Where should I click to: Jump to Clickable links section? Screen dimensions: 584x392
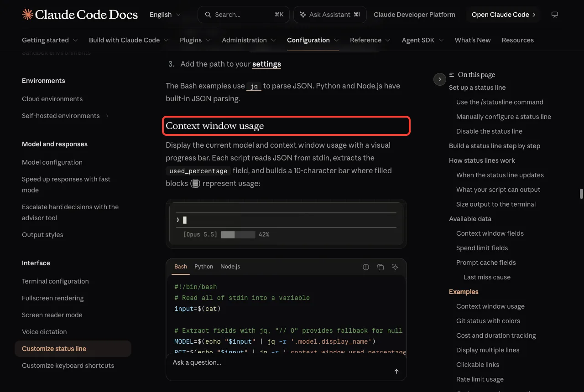pyautogui.click(x=478, y=365)
